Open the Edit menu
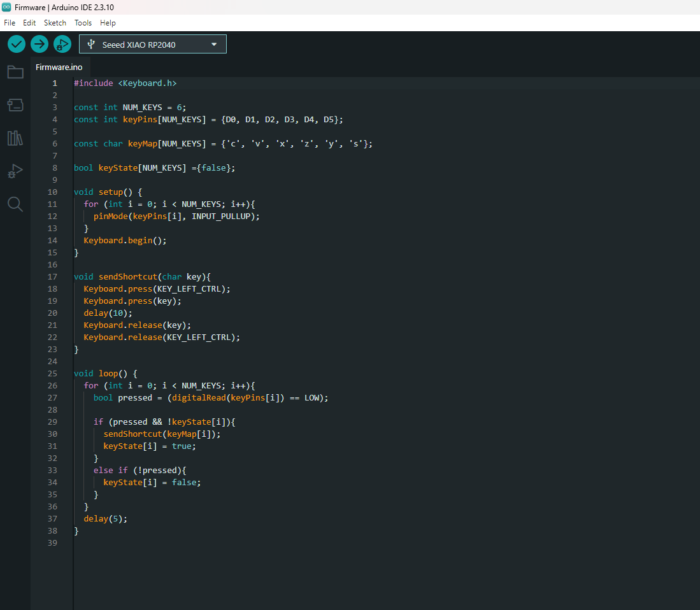 (x=29, y=23)
